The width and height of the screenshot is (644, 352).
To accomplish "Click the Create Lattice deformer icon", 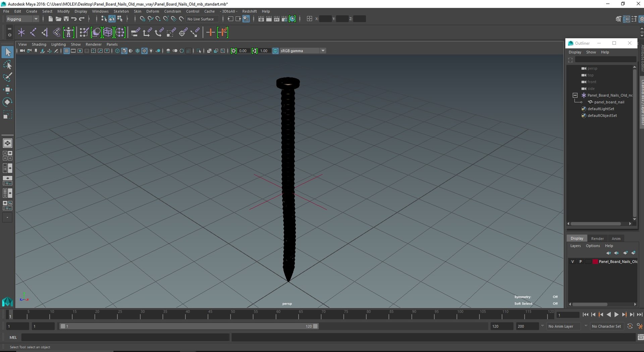I will [x=108, y=33].
